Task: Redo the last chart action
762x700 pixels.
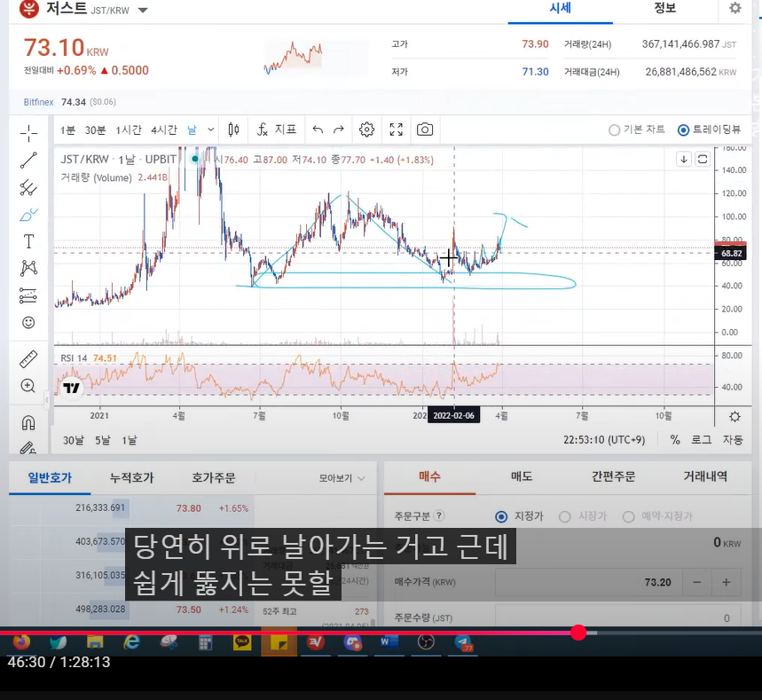Action: pos(339,130)
